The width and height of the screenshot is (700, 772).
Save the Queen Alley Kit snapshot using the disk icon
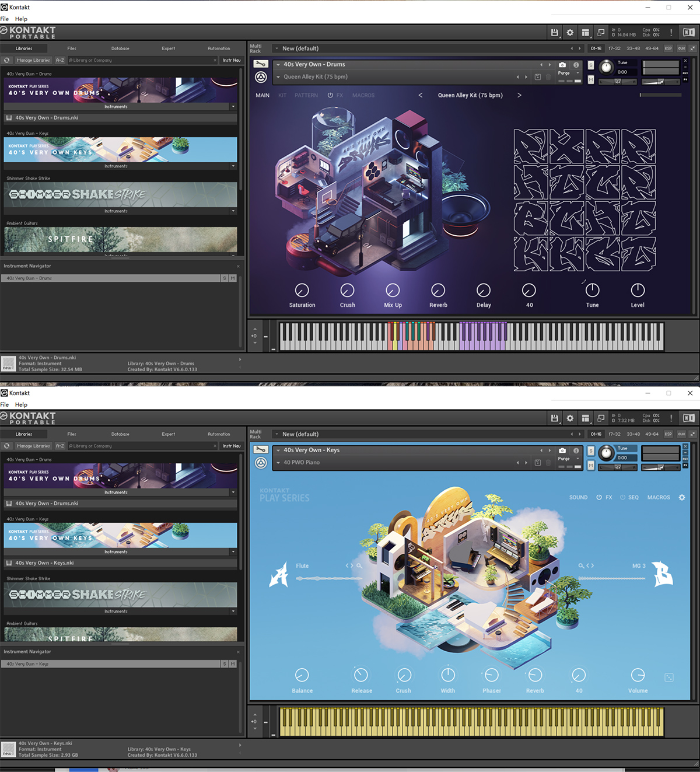point(538,77)
